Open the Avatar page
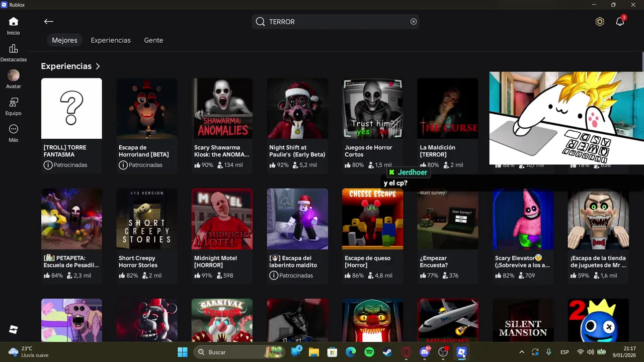The image size is (644, 362). pos(14,80)
